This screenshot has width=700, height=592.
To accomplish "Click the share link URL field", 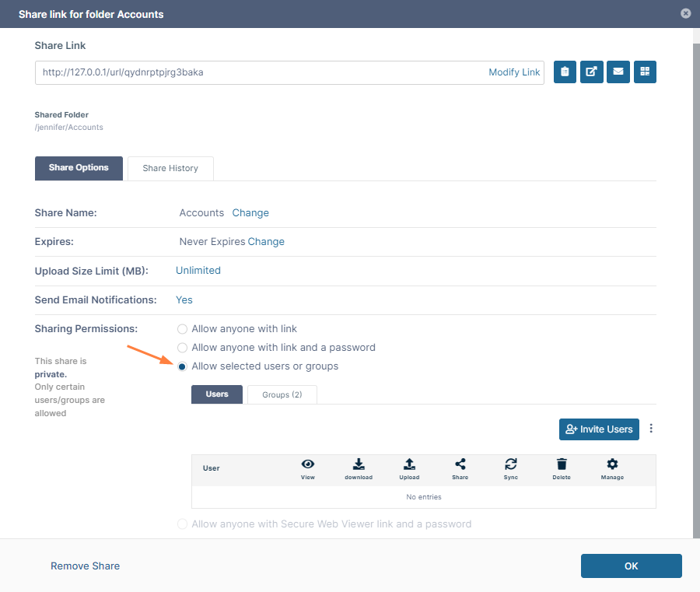I will pyautogui.click(x=257, y=72).
